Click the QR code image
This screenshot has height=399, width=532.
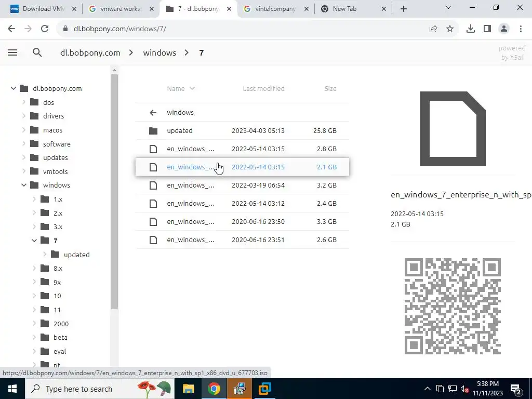[453, 306]
